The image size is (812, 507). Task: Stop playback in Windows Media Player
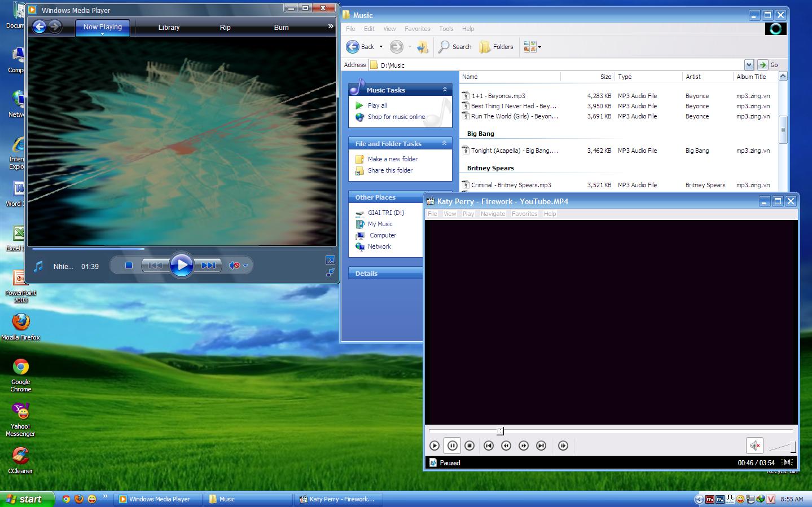(129, 266)
